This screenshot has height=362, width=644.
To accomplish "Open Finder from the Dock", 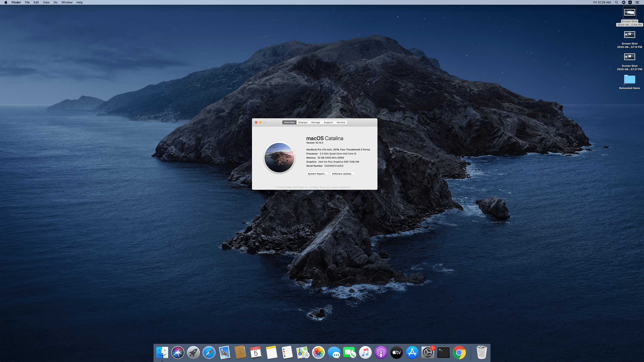I will point(162,353).
